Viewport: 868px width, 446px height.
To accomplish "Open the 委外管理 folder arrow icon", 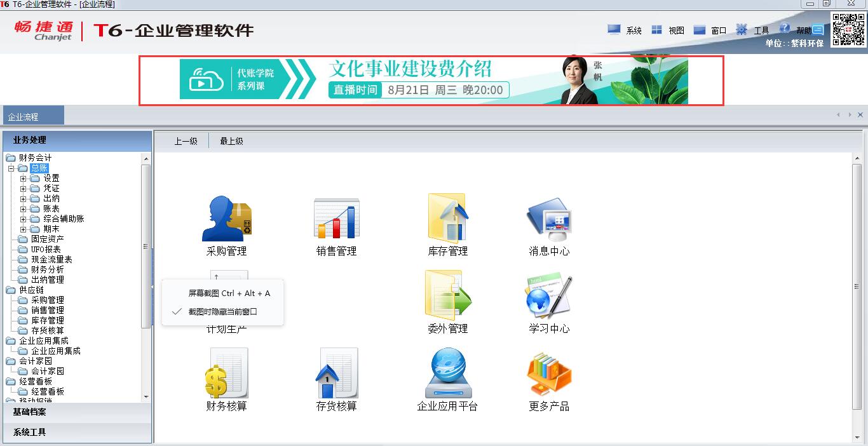I will 448,295.
